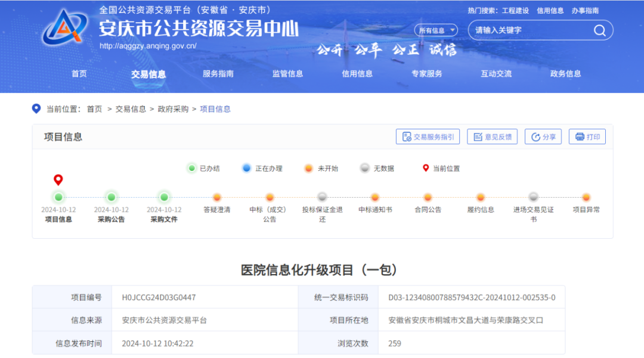This screenshot has width=644, height=358.
Task: Click the search magnifier icon
Action: pyautogui.click(x=599, y=30)
